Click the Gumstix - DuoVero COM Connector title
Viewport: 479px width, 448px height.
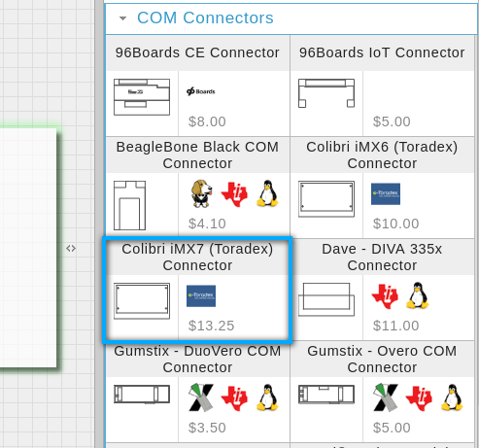point(197,359)
